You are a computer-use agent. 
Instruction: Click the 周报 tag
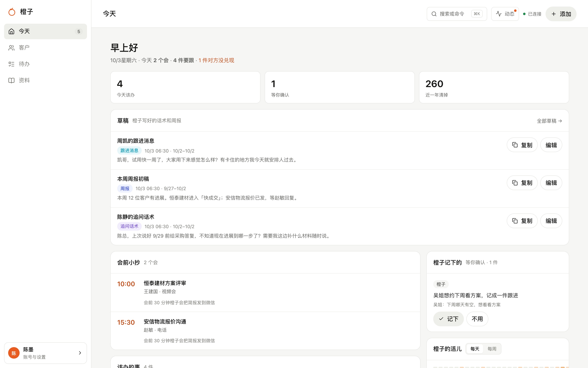click(125, 189)
